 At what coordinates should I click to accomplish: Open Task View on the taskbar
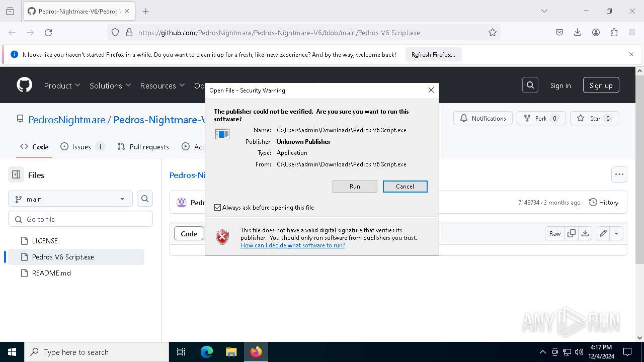tap(182, 352)
